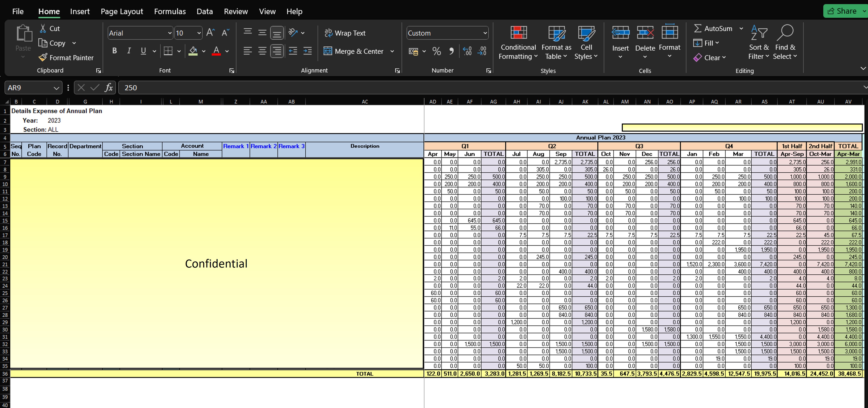Switch to the Page Layout tab
This screenshot has height=408, width=868.
tap(122, 11)
